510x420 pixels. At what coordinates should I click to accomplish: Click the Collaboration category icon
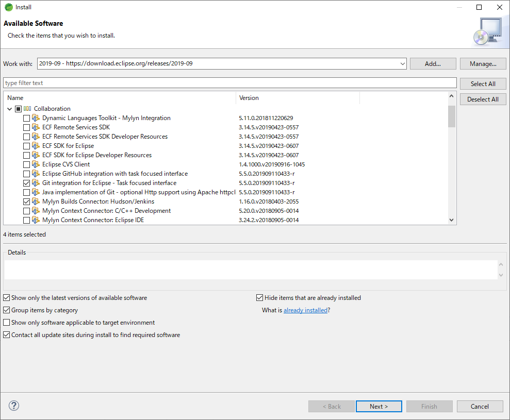click(x=28, y=109)
